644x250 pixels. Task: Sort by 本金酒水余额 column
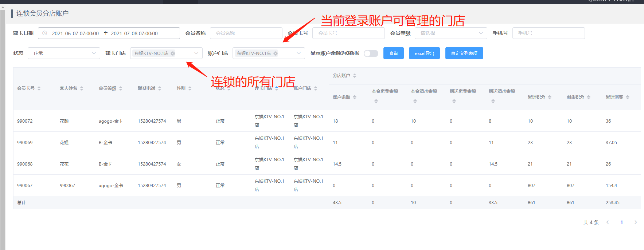click(x=415, y=101)
